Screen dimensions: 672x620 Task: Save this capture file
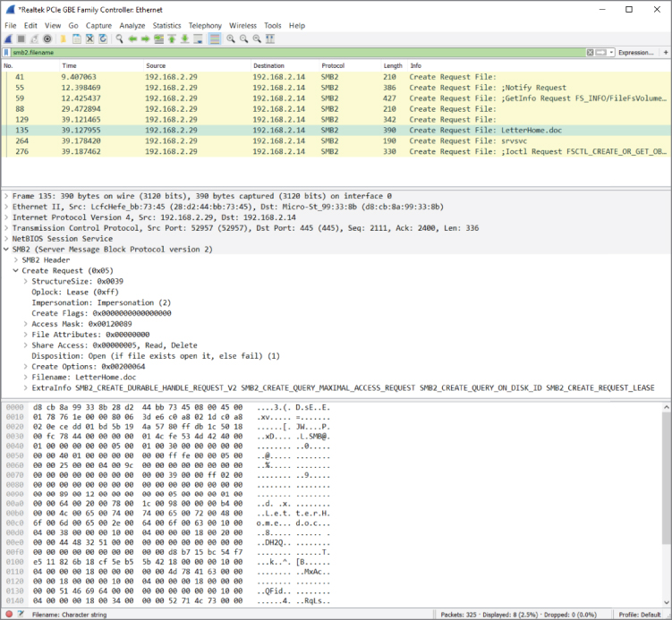(x=77, y=39)
